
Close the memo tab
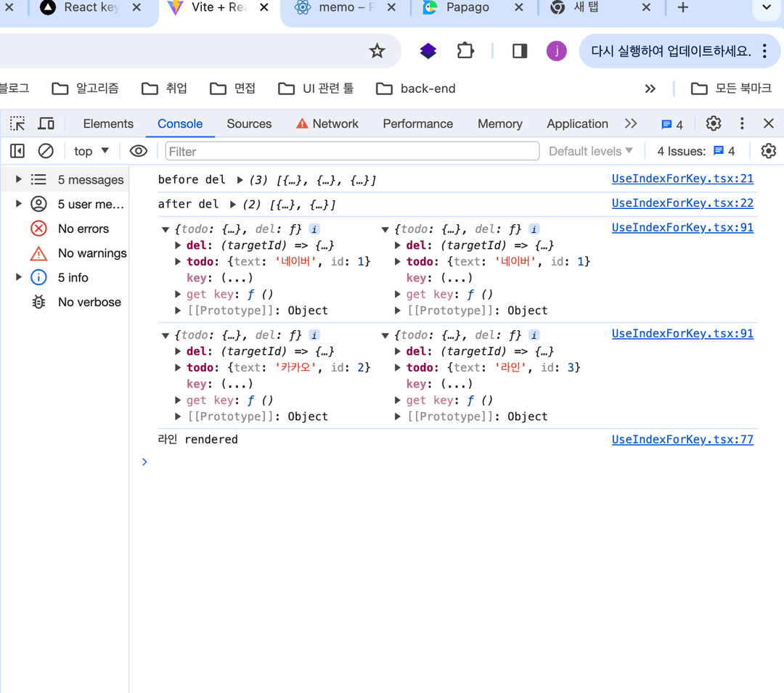click(391, 7)
